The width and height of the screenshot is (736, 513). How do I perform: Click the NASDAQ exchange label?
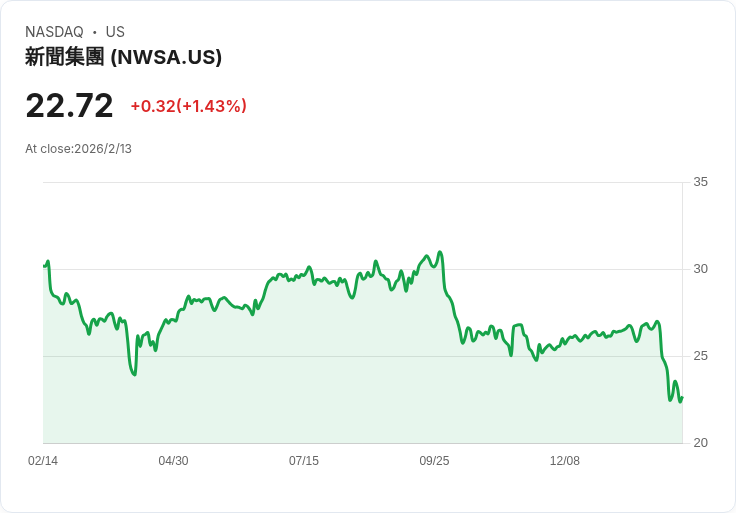pos(54,32)
